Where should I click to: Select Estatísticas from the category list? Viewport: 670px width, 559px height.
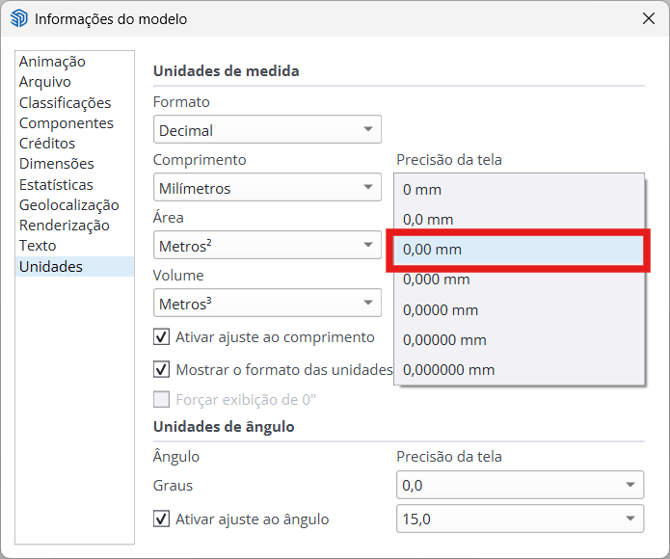(56, 185)
